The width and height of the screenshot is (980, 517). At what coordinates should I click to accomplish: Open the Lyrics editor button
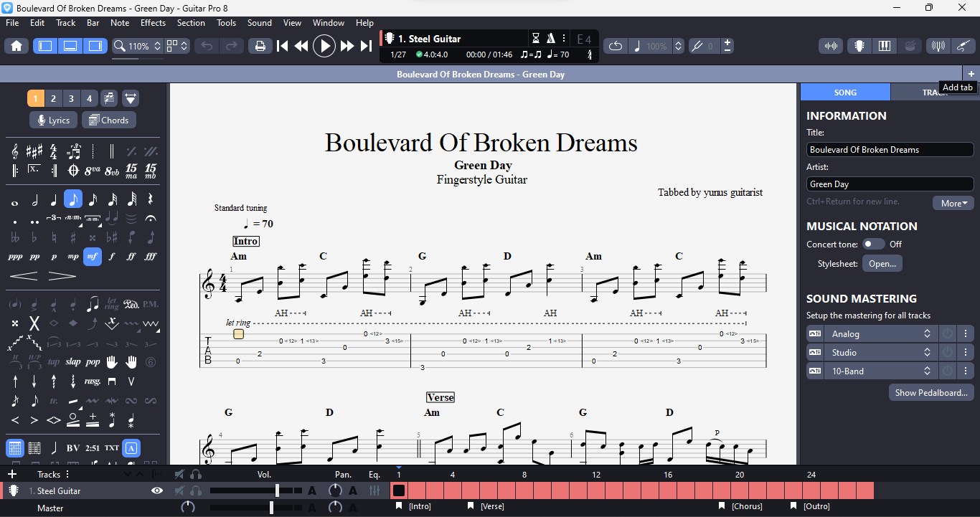coord(54,120)
